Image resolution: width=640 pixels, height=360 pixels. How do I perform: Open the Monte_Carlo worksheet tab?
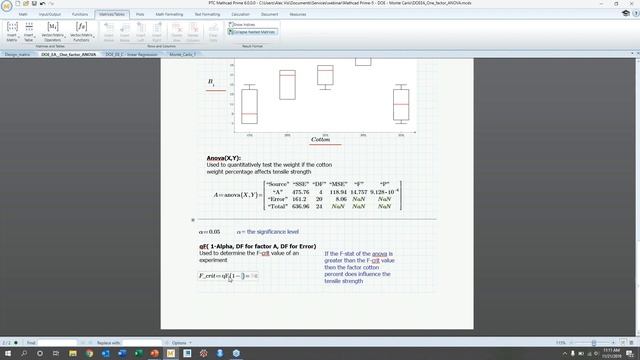coord(182,54)
